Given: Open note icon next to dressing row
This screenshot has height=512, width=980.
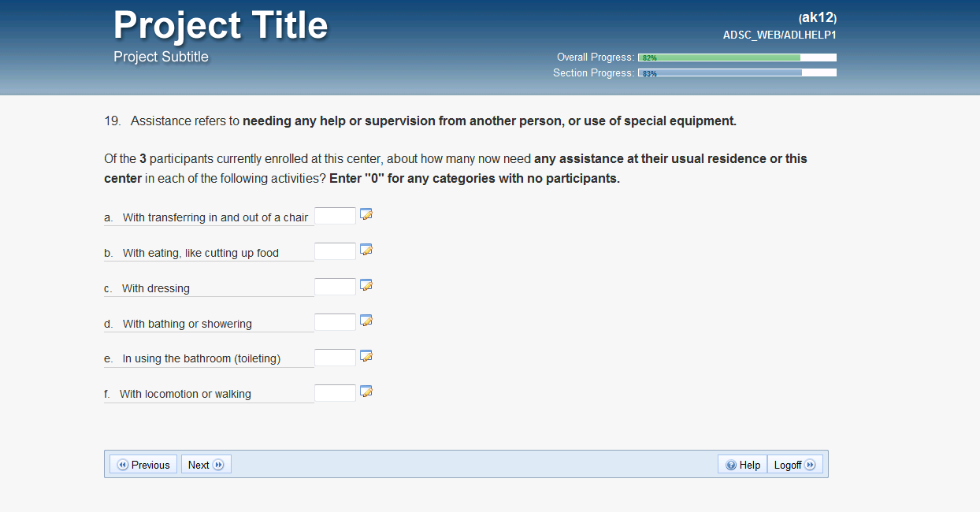Looking at the screenshot, I should click(x=366, y=285).
